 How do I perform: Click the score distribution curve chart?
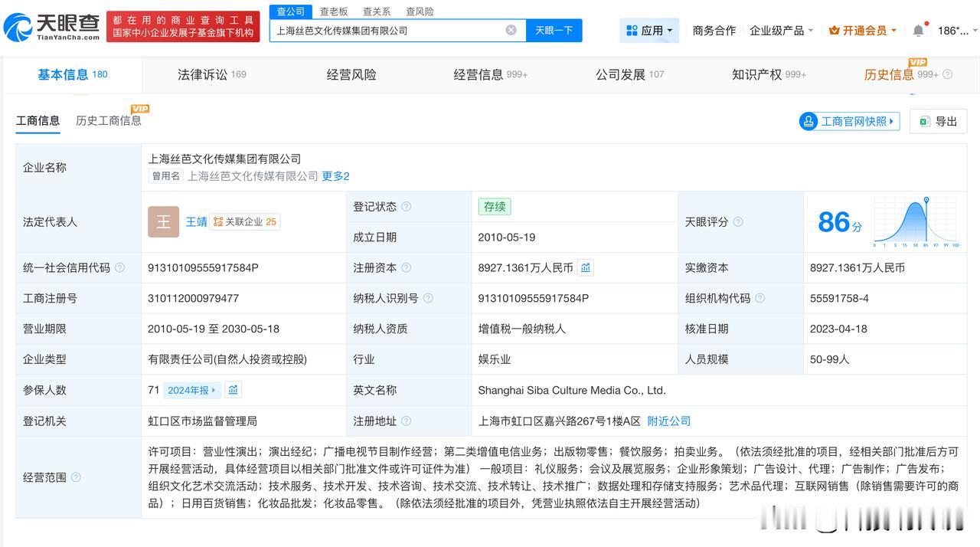916,222
